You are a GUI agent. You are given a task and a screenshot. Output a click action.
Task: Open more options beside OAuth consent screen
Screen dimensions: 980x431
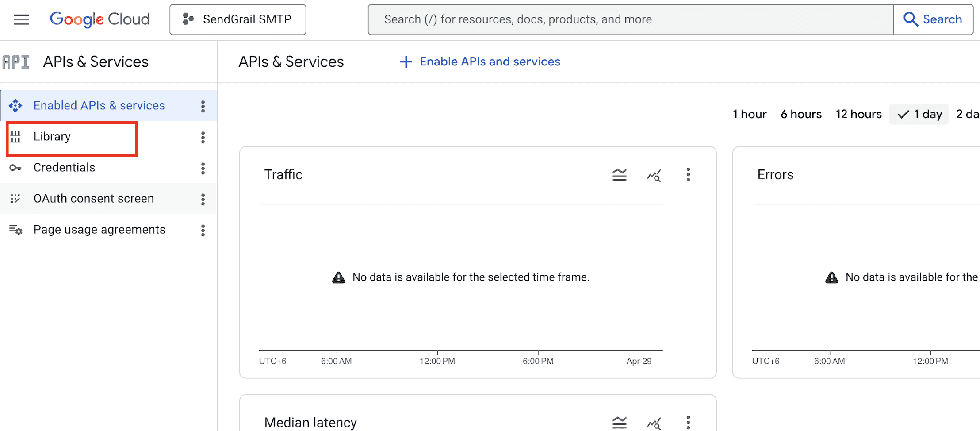203,199
